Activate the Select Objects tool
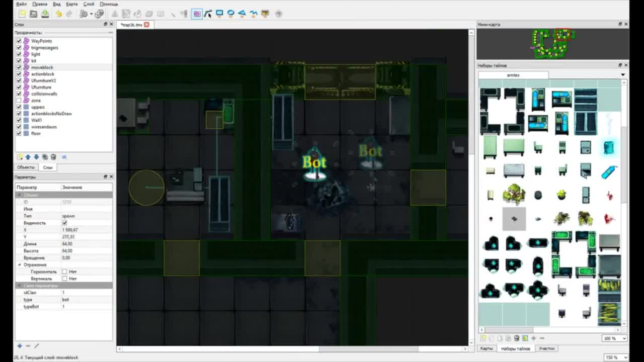 click(x=197, y=14)
